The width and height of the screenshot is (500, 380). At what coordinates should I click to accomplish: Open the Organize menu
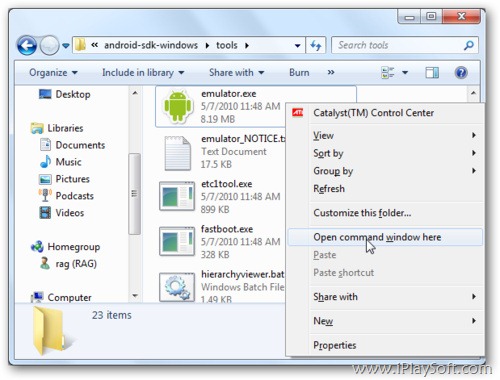(x=53, y=73)
